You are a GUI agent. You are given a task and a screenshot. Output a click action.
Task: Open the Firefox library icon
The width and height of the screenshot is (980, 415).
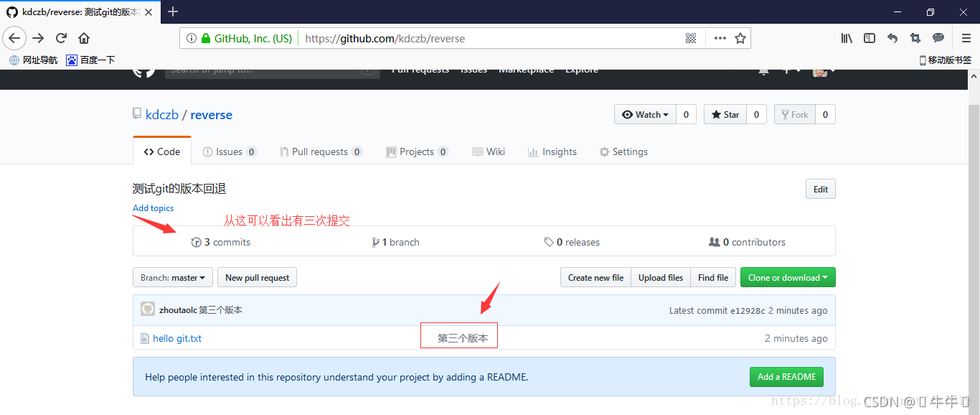[x=847, y=39]
